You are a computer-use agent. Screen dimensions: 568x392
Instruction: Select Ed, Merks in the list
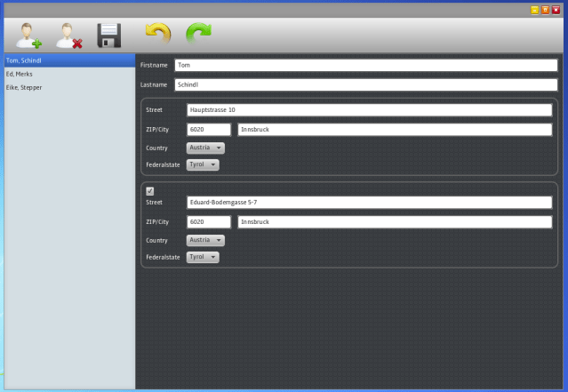69,74
